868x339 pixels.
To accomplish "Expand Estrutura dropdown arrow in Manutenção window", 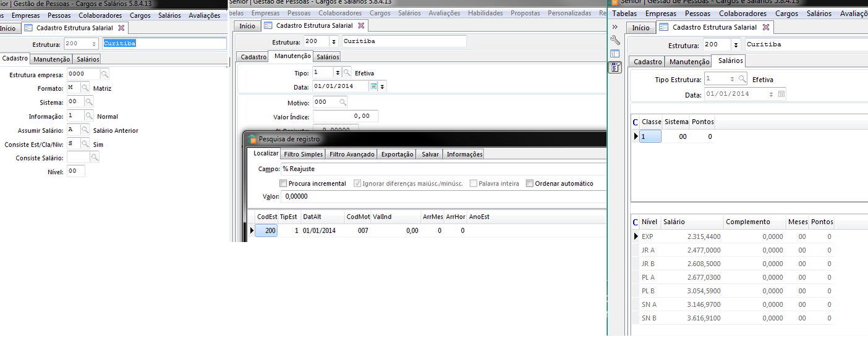I will pyautogui.click(x=334, y=42).
